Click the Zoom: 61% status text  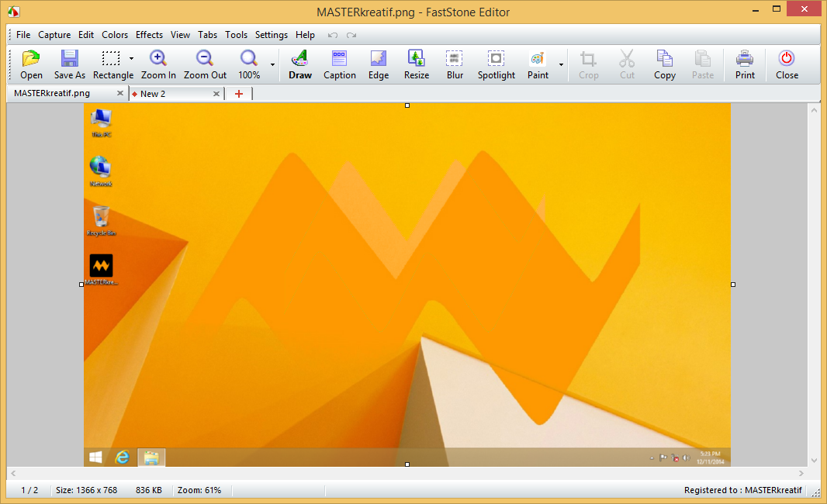click(199, 490)
